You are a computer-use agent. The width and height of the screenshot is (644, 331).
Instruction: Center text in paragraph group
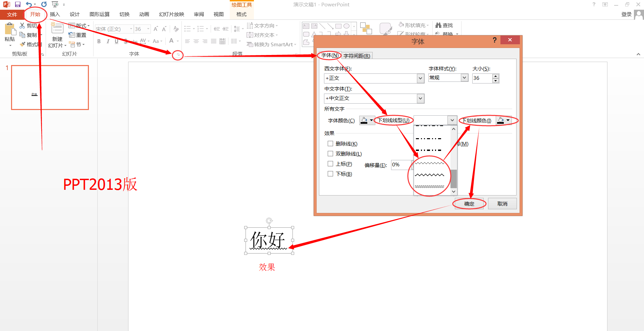tap(196, 41)
